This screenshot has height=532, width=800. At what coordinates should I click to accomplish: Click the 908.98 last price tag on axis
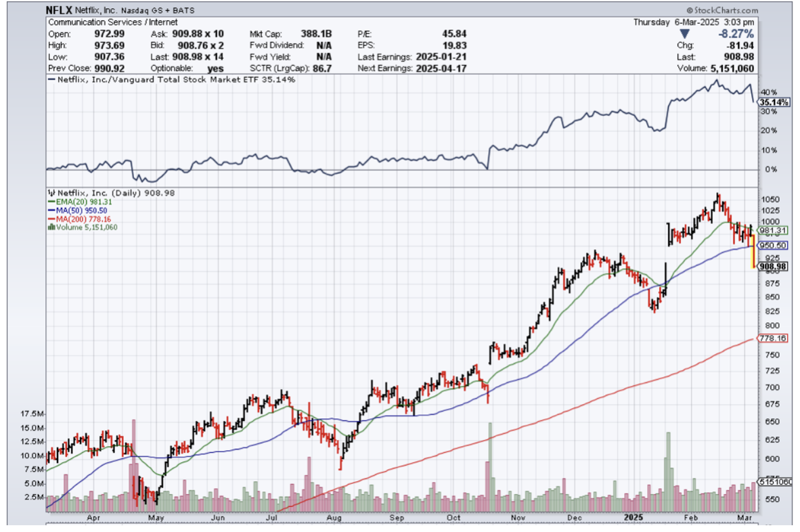point(772,267)
